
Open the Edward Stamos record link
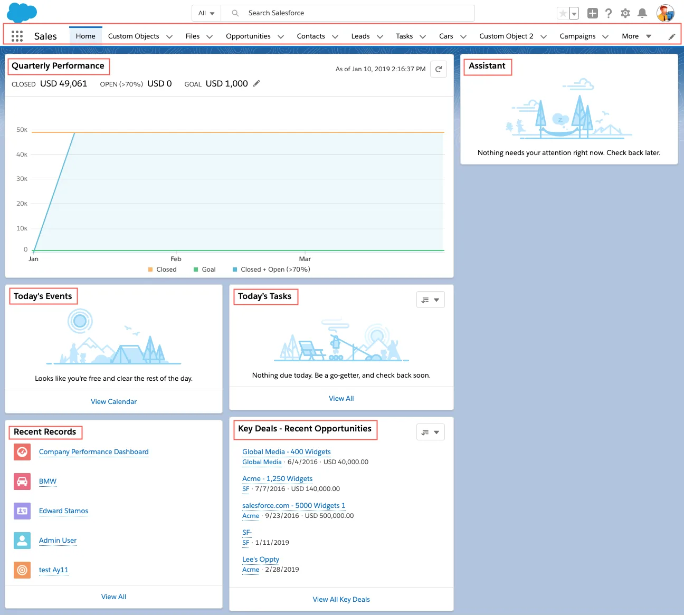click(63, 511)
